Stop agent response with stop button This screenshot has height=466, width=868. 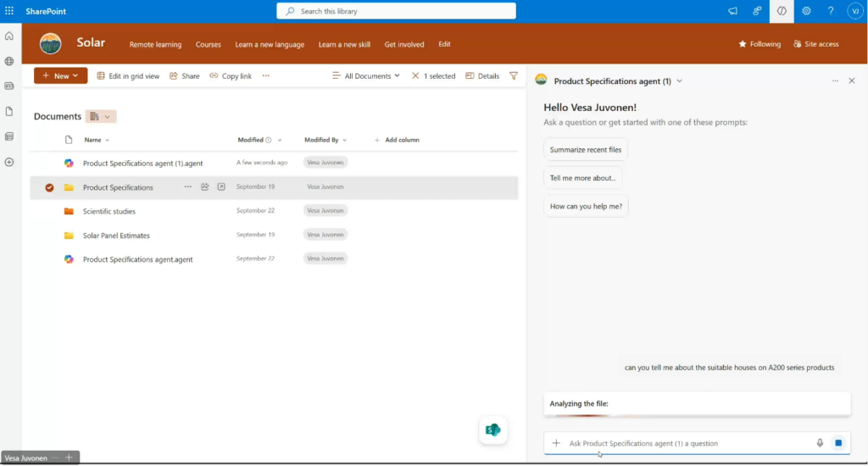pyautogui.click(x=838, y=443)
